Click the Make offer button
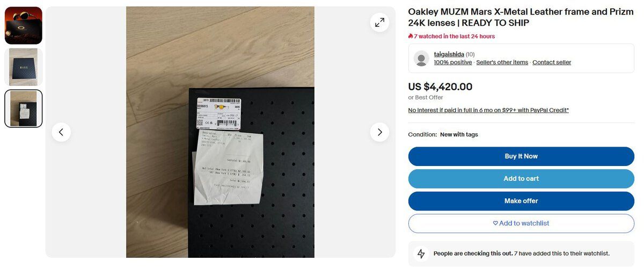Viewport: 644px width, 267px height. click(x=521, y=201)
